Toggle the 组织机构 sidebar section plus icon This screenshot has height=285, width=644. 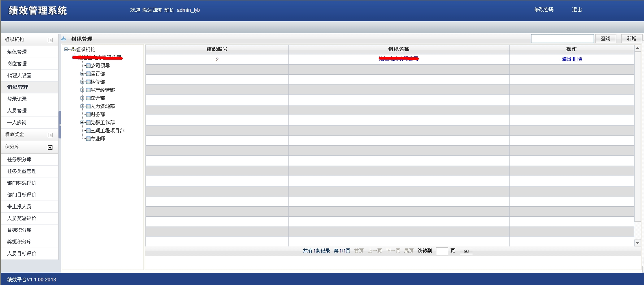pyautogui.click(x=50, y=40)
